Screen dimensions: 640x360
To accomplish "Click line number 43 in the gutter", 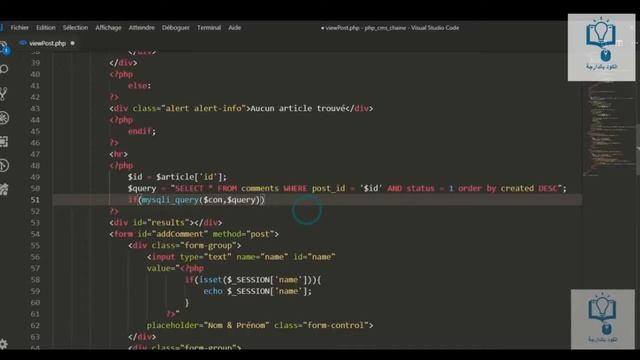I will [35, 109].
